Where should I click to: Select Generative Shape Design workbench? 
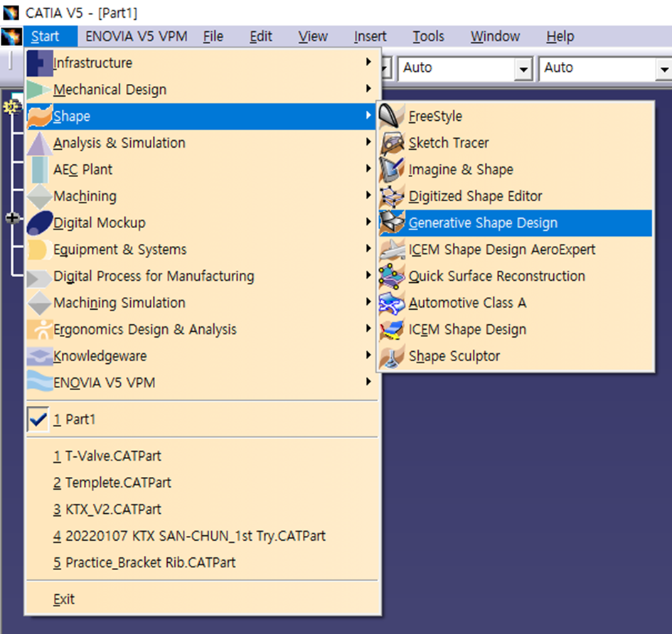click(515, 222)
